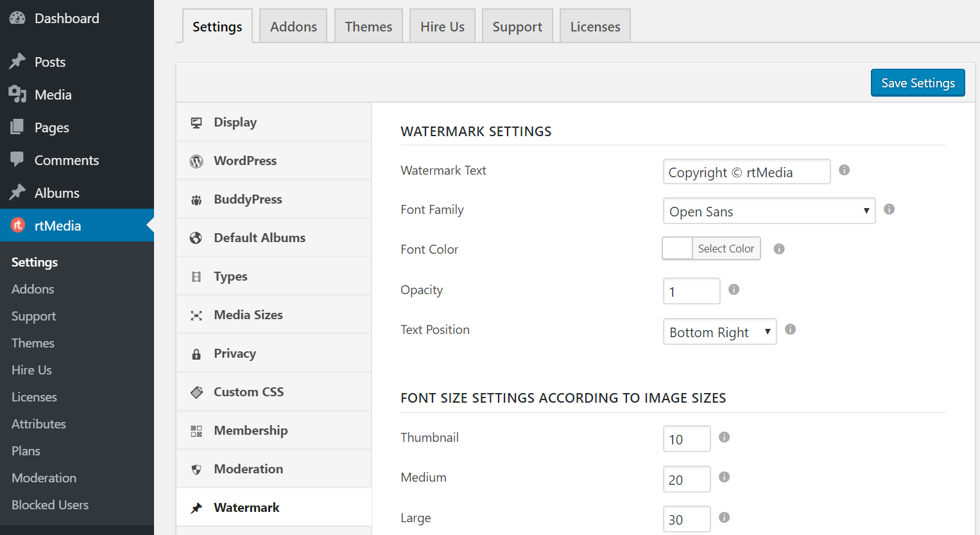Click the Watermark pin icon
980x535 pixels.
pyautogui.click(x=196, y=507)
